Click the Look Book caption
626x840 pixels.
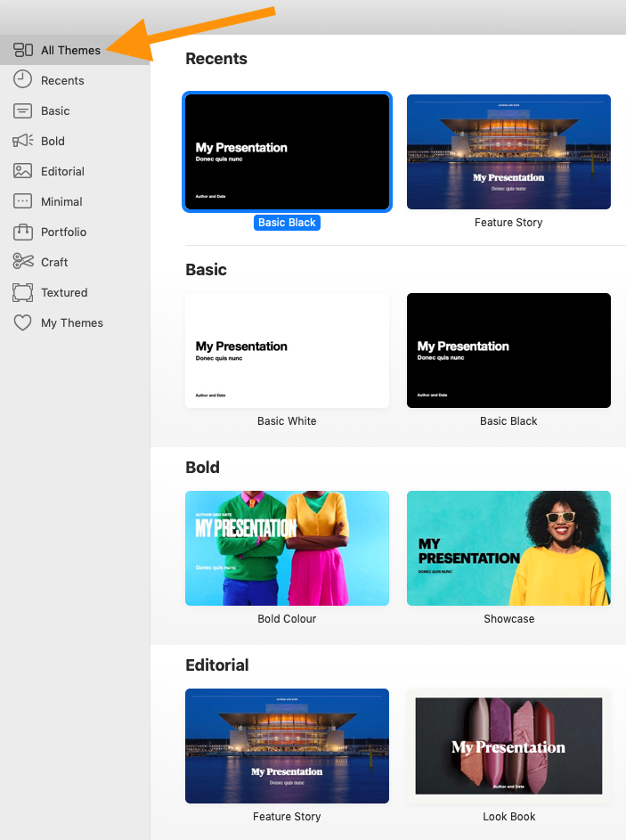(509, 817)
